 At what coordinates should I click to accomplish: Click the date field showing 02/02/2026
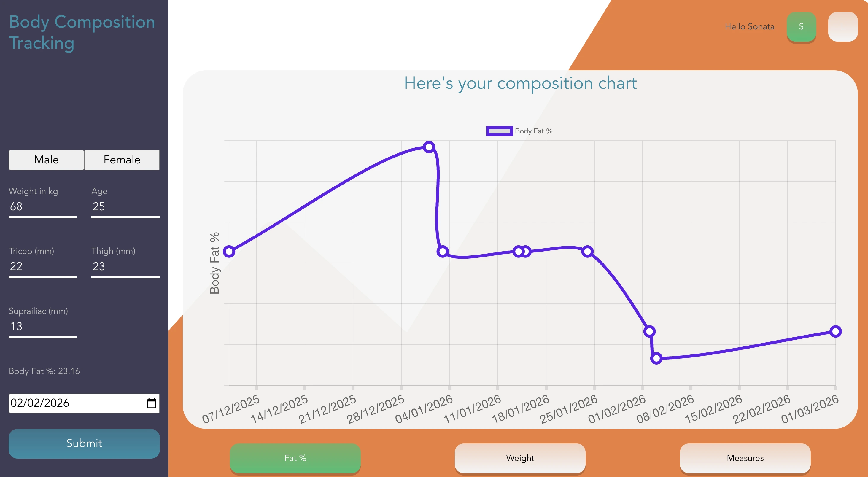[x=84, y=403]
